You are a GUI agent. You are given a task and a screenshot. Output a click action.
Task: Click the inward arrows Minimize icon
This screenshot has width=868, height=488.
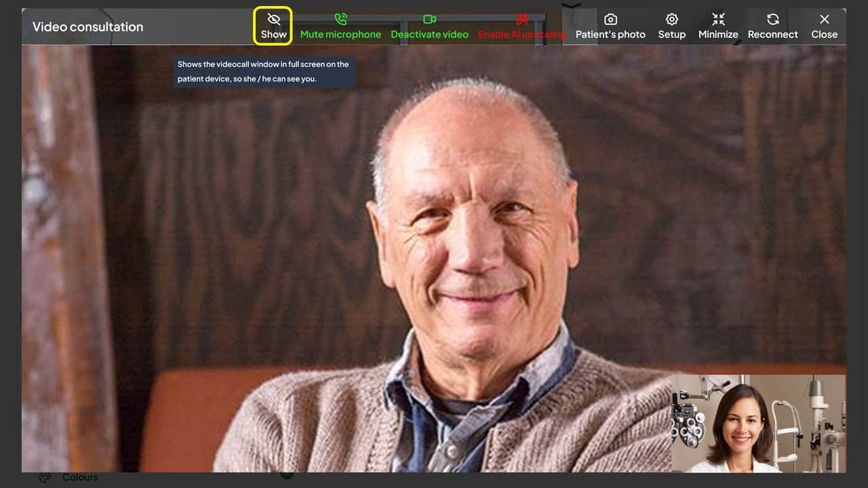click(x=718, y=19)
